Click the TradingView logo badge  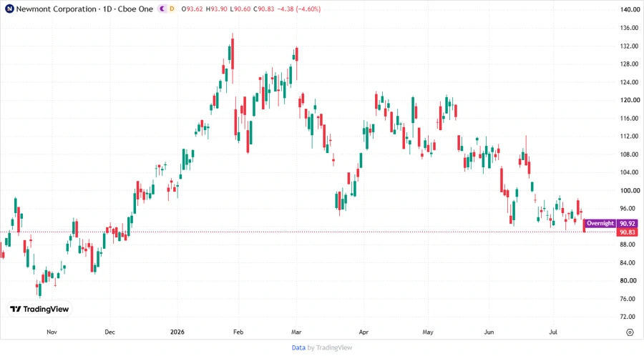coord(39,309)
